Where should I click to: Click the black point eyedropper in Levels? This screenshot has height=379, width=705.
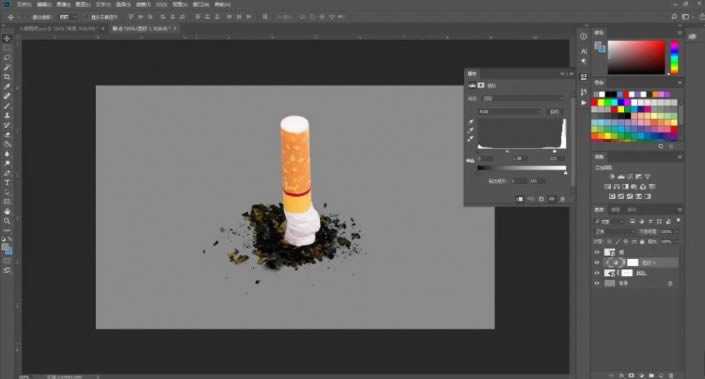(x=471, y=122)
